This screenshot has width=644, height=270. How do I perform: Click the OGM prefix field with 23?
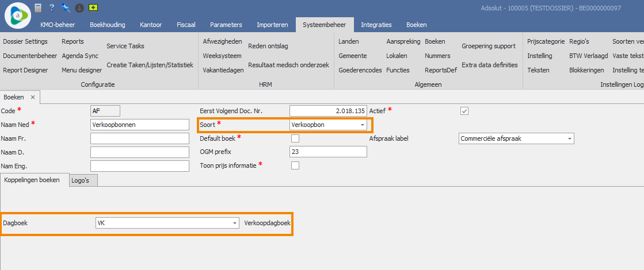[328, 152]
